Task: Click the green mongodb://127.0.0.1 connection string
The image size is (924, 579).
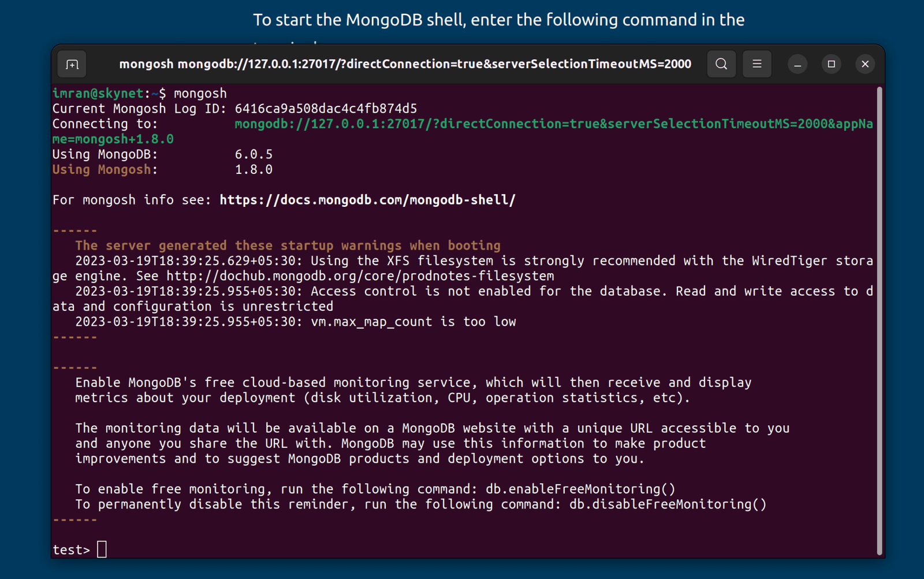Action: coord(553,124)
